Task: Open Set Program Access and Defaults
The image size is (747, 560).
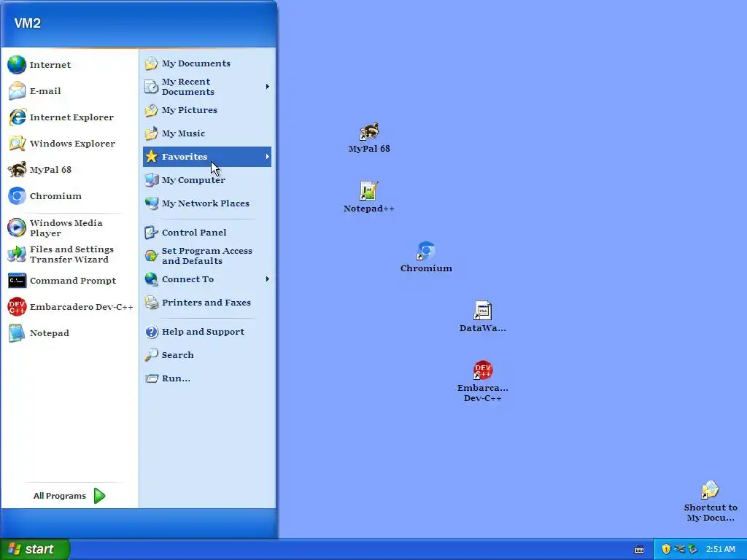Action: pyautogui.click(x=206, y=256)
